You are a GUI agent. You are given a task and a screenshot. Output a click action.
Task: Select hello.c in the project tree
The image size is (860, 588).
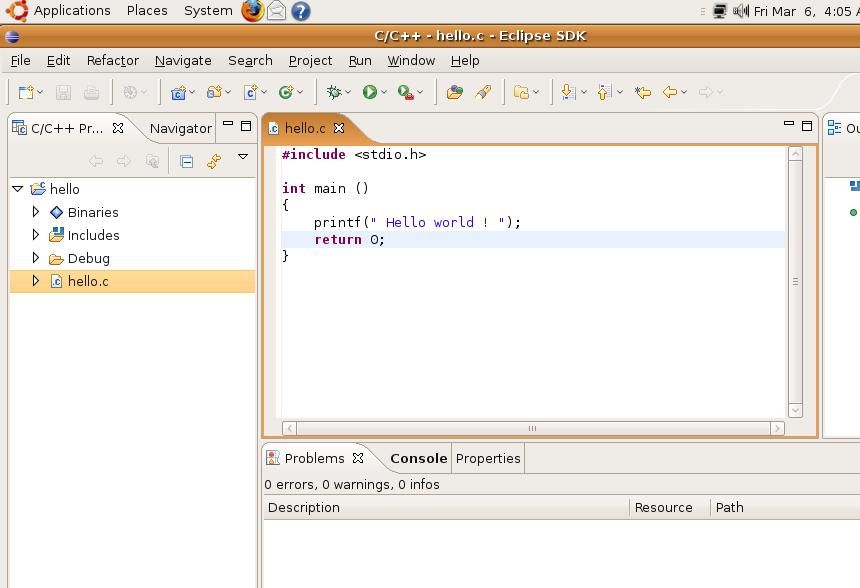click(x=88, y=281)
